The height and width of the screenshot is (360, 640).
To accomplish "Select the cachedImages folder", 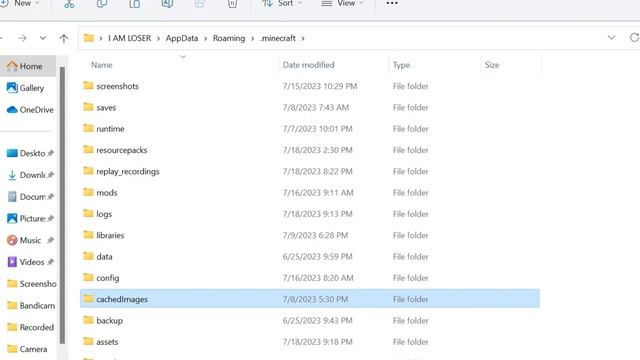I will [310, 299].
